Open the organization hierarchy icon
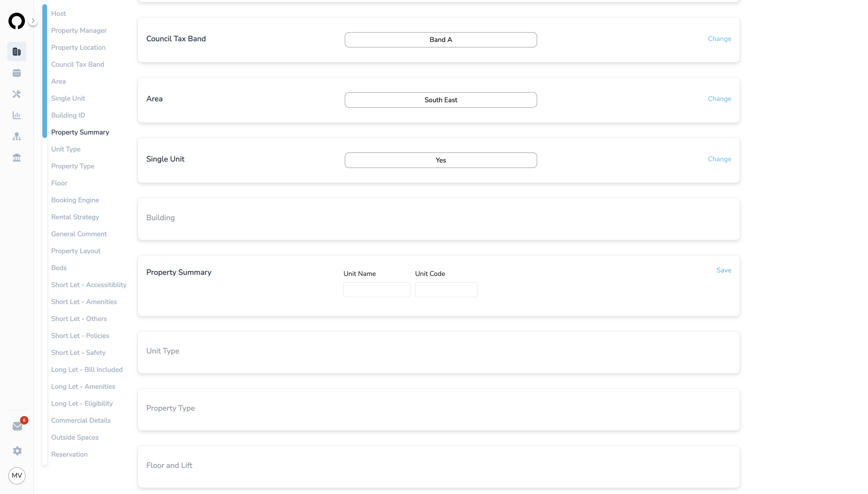This screenshot has height=494, width=868. [17, 136]
